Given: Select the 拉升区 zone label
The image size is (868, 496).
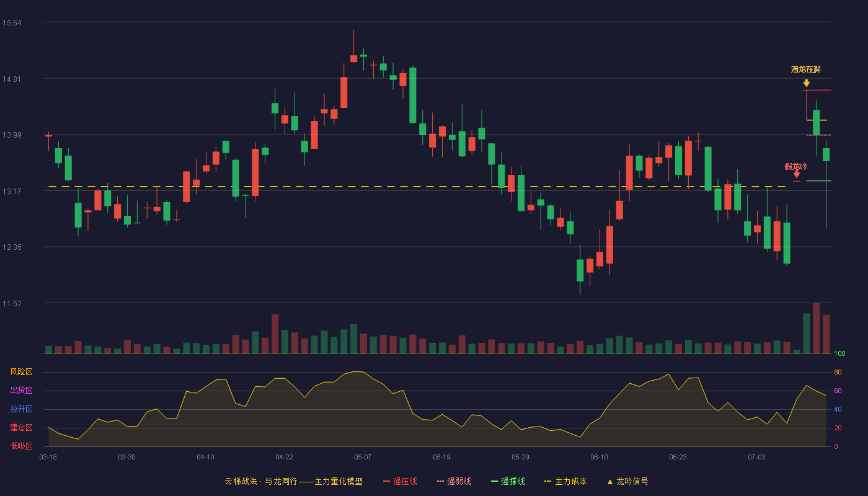Looking at the screenshot, I should click(21, 409).
